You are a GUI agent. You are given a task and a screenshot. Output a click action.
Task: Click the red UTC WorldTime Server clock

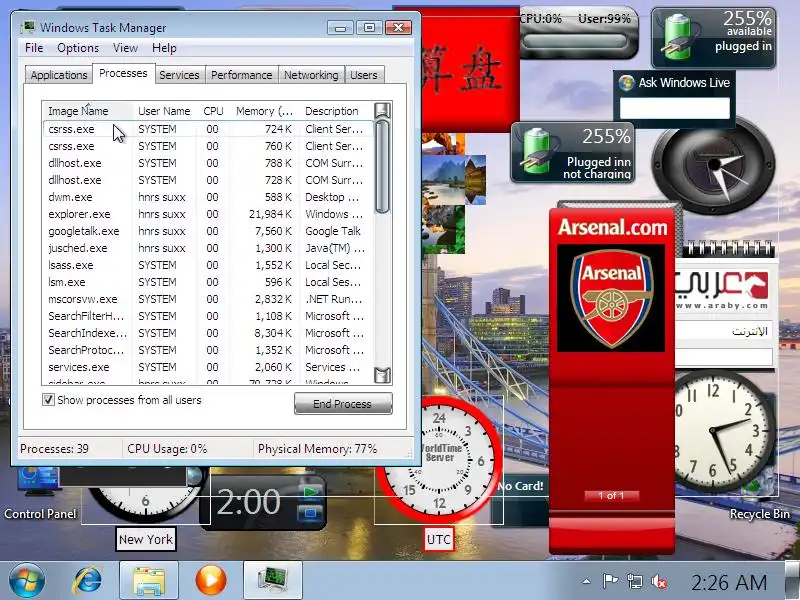point(439,458)
